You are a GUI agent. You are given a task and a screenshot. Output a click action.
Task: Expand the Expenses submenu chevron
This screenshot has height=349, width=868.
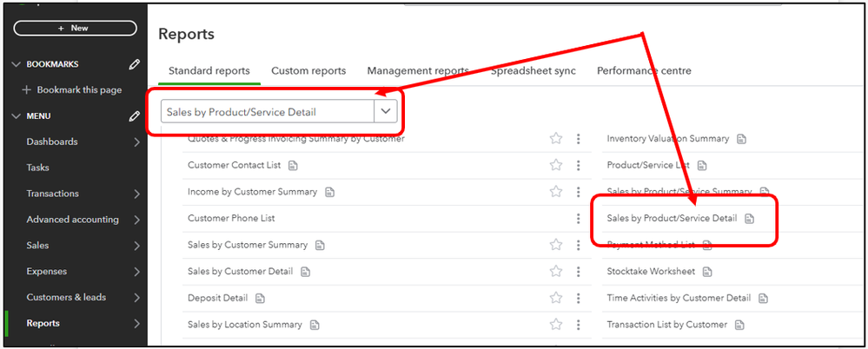[x=136, y=272]
